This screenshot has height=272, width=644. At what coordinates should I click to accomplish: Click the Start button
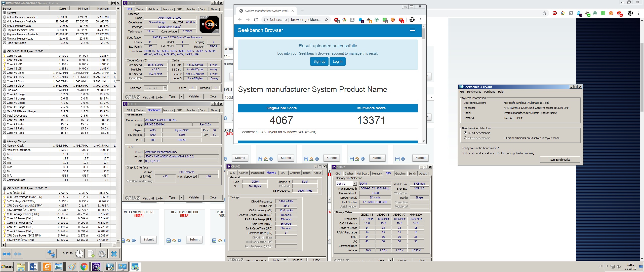click(7, 267)
